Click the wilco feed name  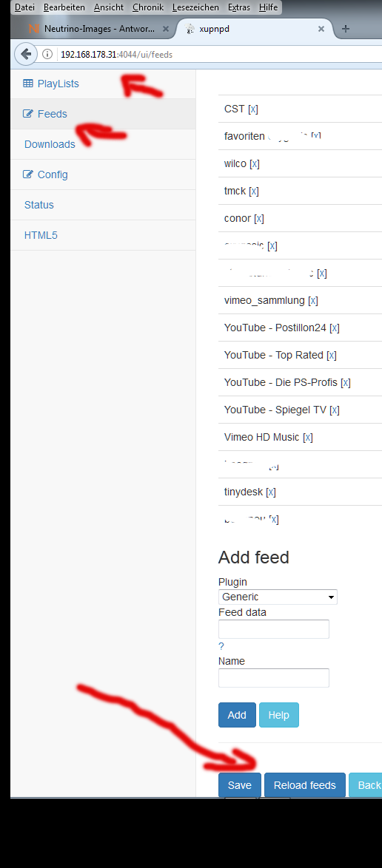pyautogui.click(x=235, y=164)
